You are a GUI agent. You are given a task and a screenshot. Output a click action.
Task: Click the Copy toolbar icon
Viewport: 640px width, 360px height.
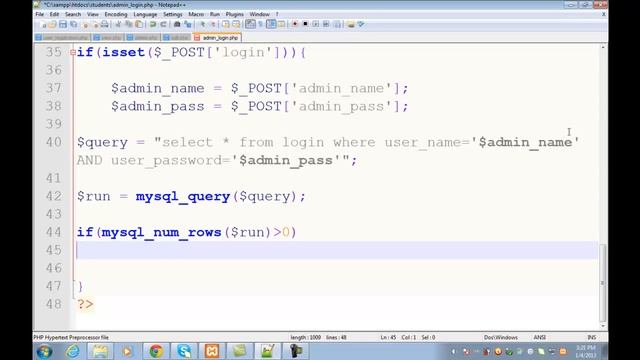click(x=129, y=24)
